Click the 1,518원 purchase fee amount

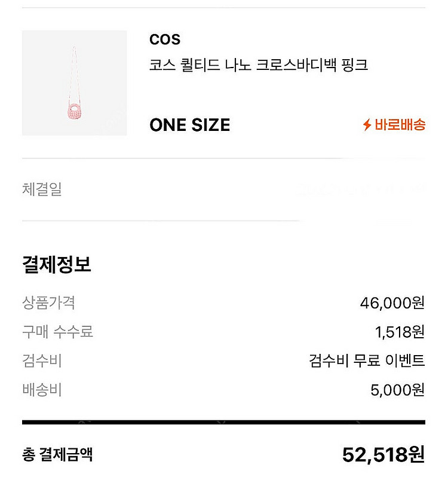[399, 332]
